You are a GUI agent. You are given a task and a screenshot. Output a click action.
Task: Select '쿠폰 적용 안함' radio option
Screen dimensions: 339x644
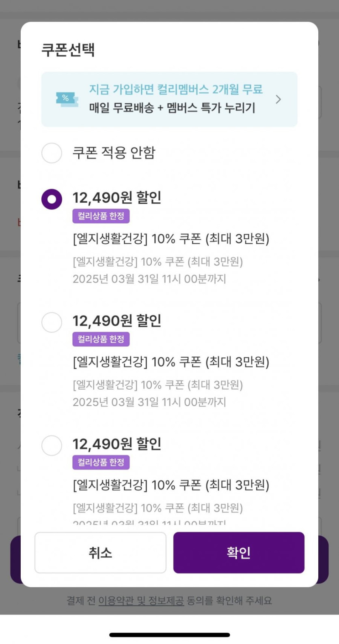[52, 153]
